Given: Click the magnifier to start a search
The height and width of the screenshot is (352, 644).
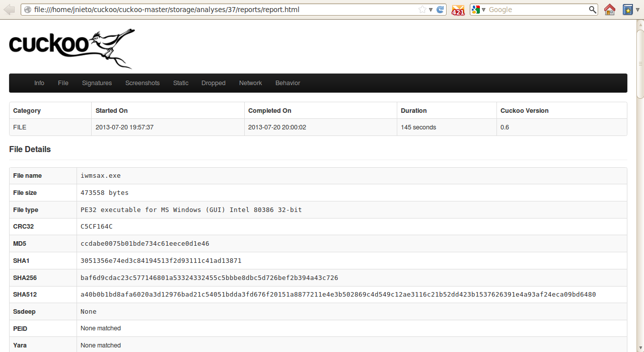Looking at the screenshot, I should (592, 9).
